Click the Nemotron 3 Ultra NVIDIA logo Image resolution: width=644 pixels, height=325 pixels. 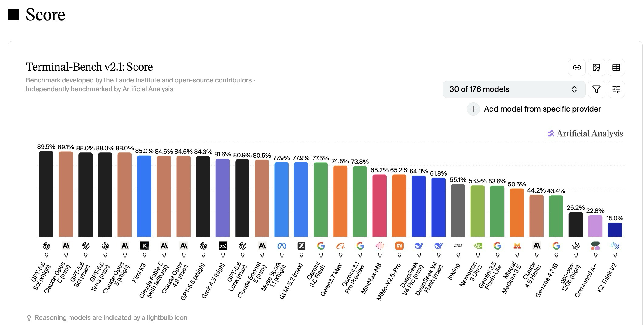point(478,246)
